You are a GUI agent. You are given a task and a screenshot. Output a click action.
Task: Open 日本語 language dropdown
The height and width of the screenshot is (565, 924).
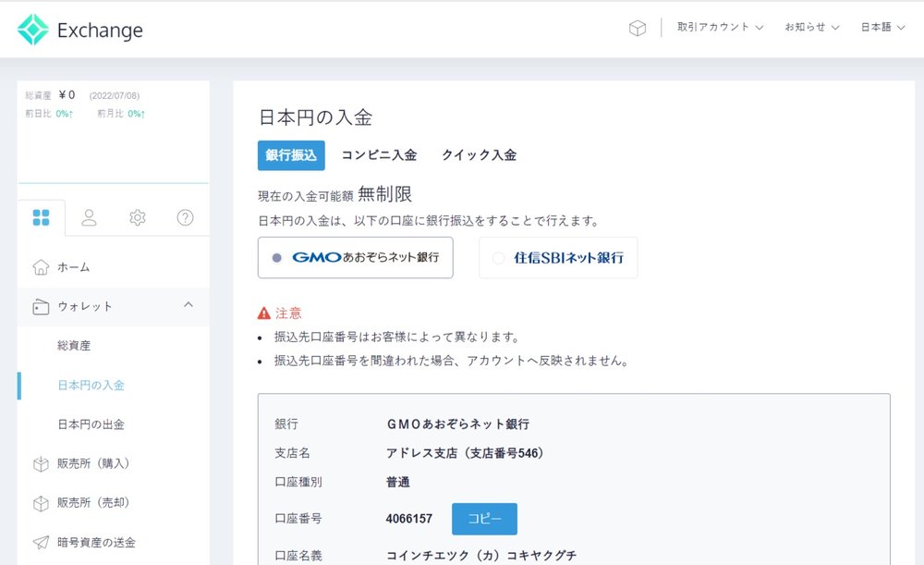[882, 27]
